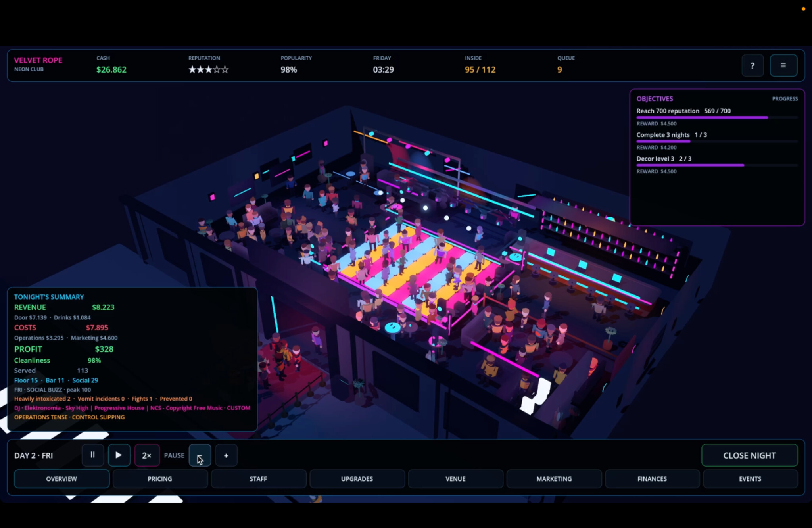Click the COSTS value $7.895
The image size is (812, 528).
click(x=97, y=328)
